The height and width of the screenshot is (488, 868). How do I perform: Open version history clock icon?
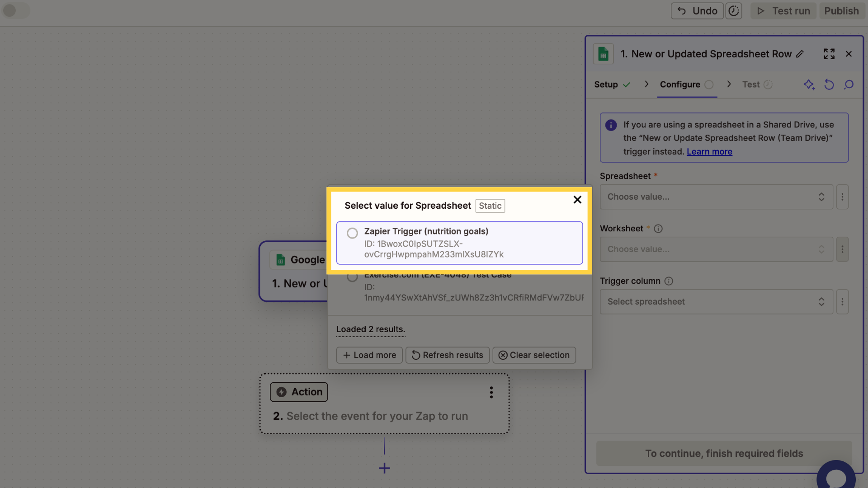734,11
